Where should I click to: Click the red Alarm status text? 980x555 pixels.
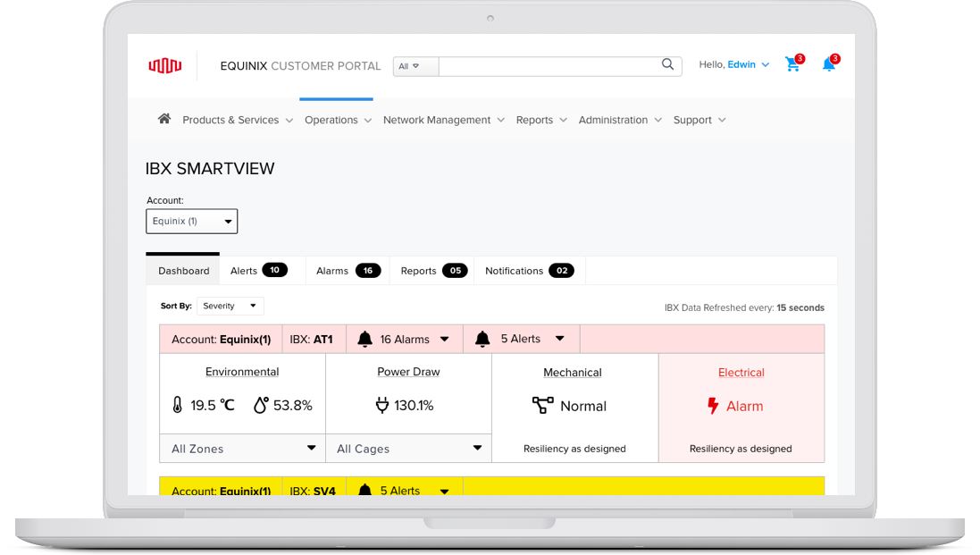click(x=744, y=407)
